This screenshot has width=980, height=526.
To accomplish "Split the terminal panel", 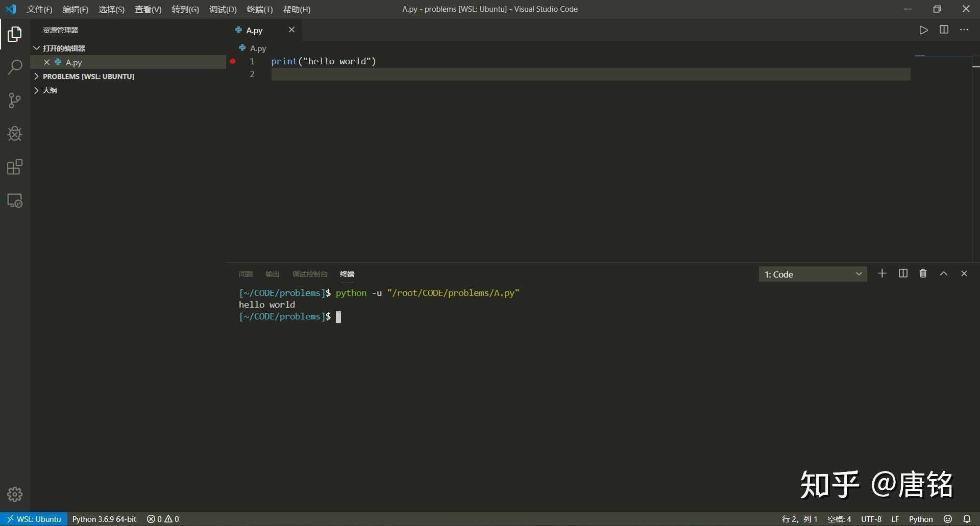I will 903,273.
